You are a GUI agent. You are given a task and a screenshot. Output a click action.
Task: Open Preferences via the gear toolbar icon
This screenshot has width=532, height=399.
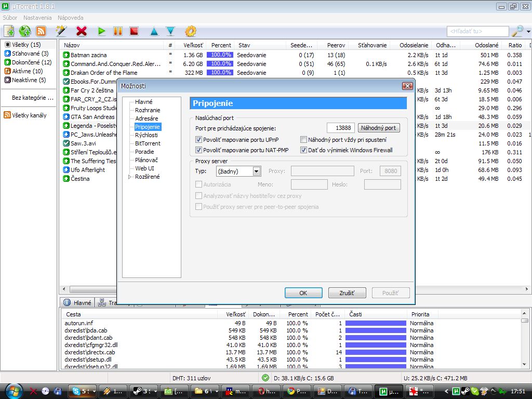click(190, 31)
